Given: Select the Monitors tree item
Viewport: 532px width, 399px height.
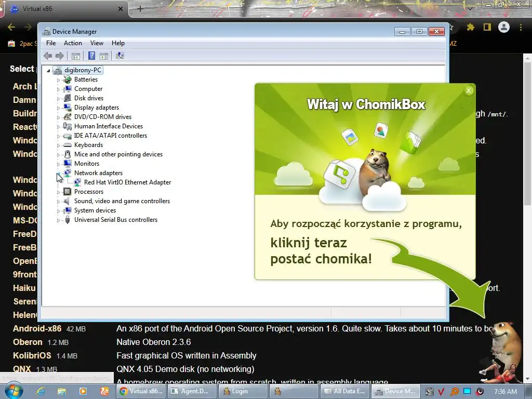Looking at the screenshot, I should 87,164.
